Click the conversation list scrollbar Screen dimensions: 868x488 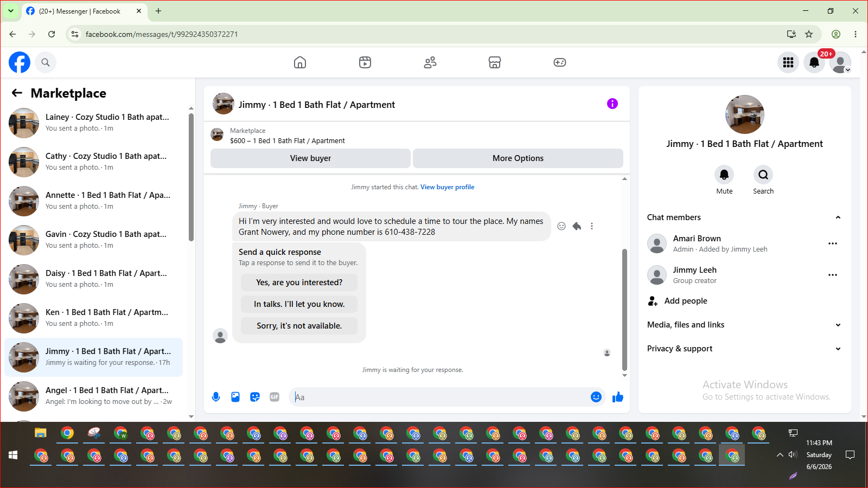click(x=191, y=177)
